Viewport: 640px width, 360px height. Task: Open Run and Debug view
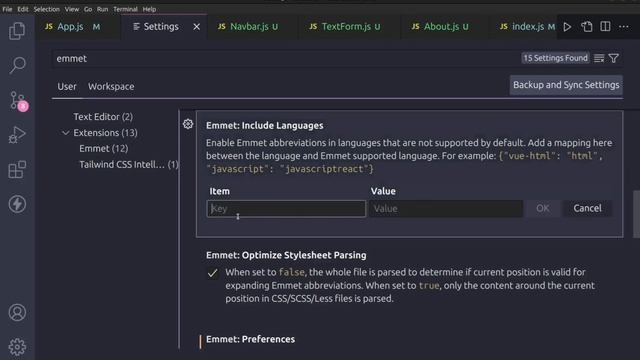pos(17,135)
